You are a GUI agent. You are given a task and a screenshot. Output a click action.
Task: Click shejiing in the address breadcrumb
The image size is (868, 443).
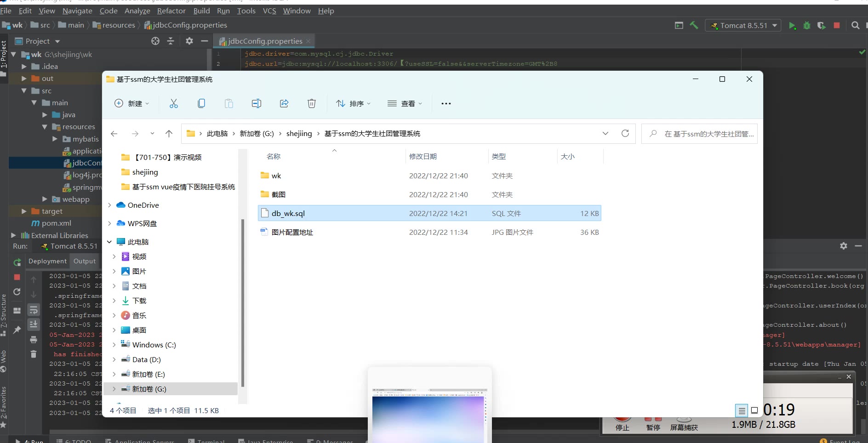(x=299, y=133)
